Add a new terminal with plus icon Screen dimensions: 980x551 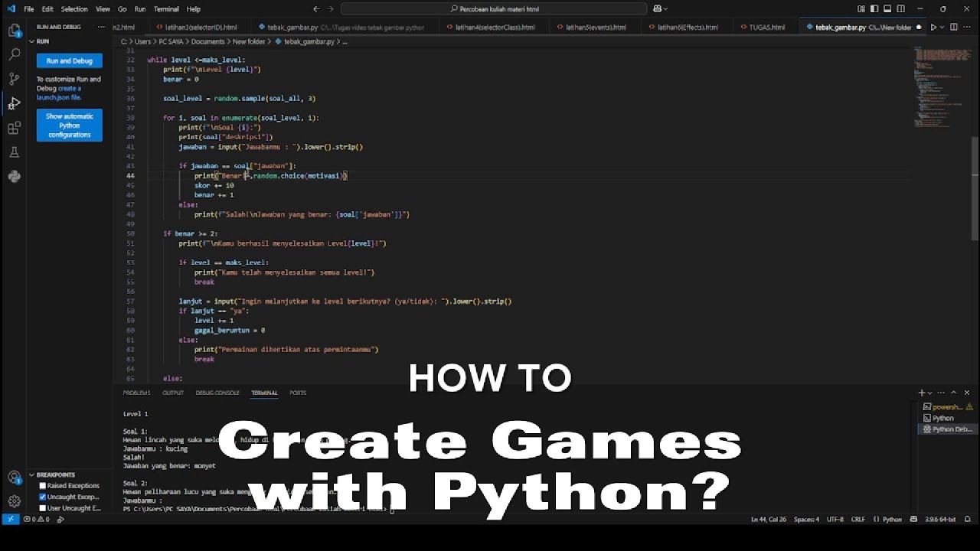pos(922,393)
